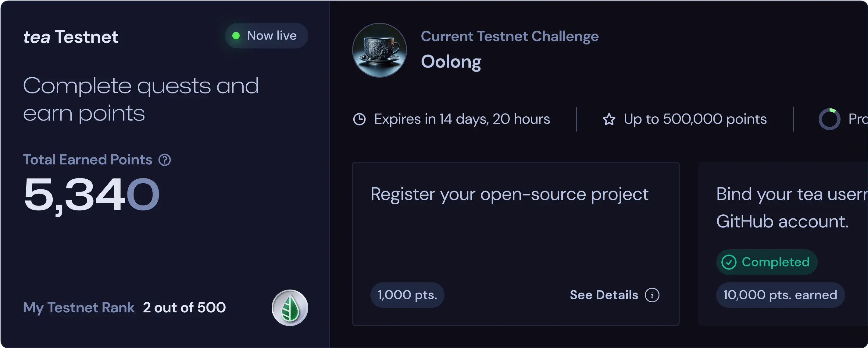
Task: Select the Completed status pill
Action: (x=767, y=262)
